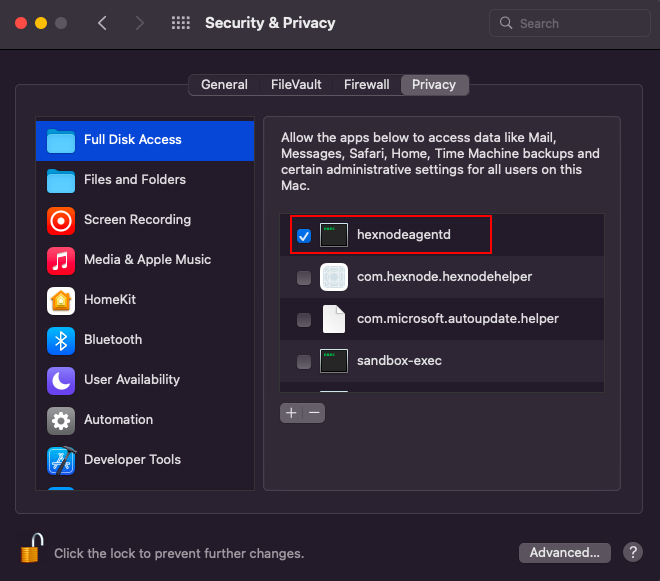Switch to the FileVault tab

(296, 85)
